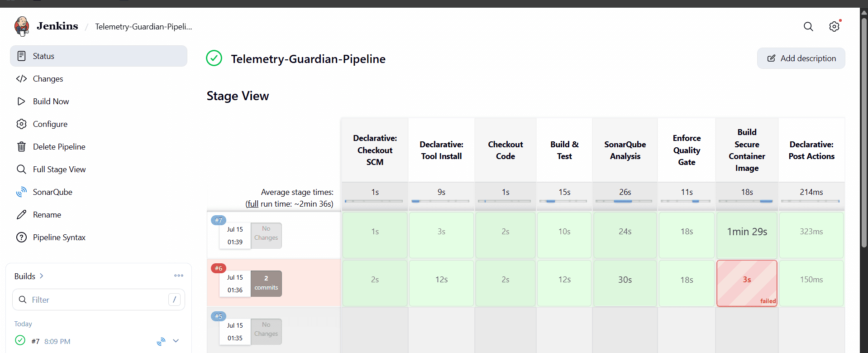Click the Build Now play icon
868x353 pixels.
coord(21,102)
